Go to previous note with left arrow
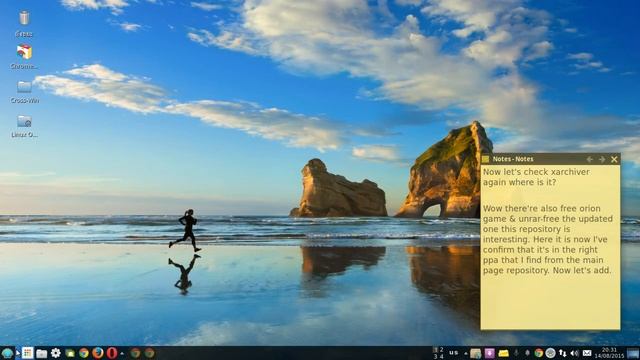 590,159
